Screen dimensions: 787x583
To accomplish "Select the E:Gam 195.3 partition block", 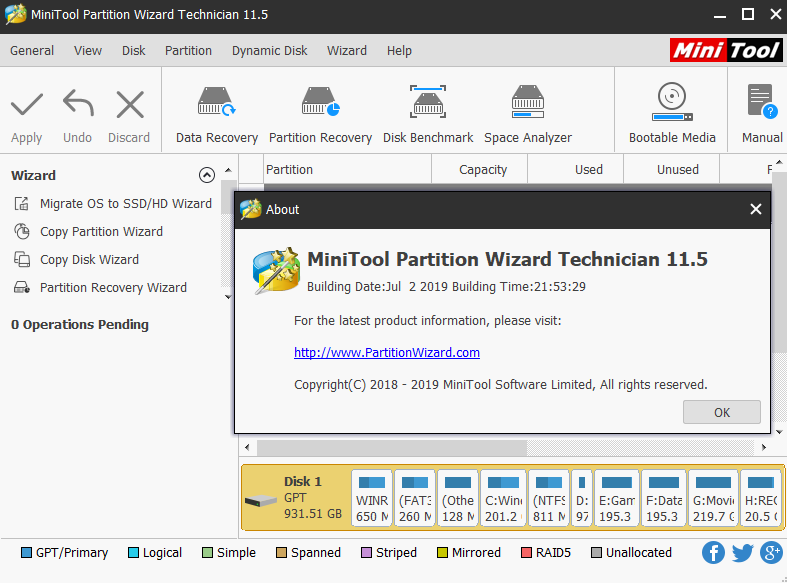I will [617, 498].
